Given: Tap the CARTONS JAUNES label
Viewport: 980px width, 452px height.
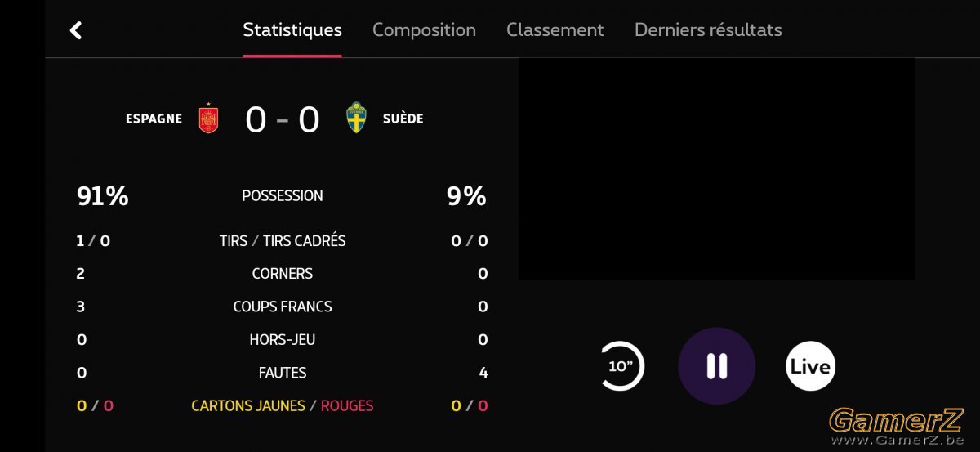Looking at the screenshot, I should (x=248, y=405).
